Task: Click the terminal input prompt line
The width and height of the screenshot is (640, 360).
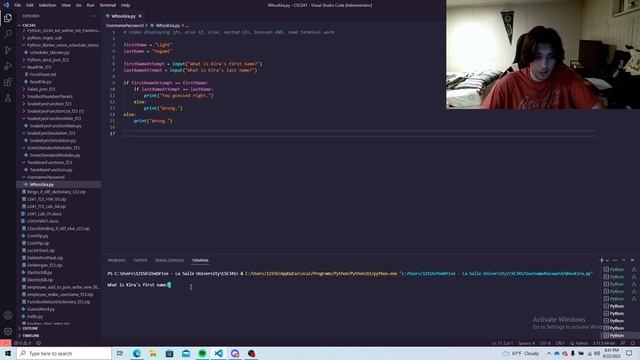Action: click(139, 285)
